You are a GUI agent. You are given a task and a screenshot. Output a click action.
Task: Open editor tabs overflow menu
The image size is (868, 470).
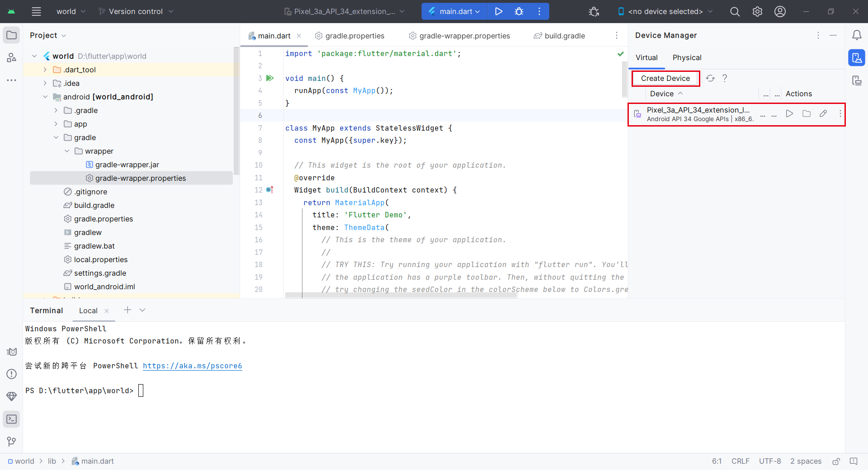coord(617,36)
